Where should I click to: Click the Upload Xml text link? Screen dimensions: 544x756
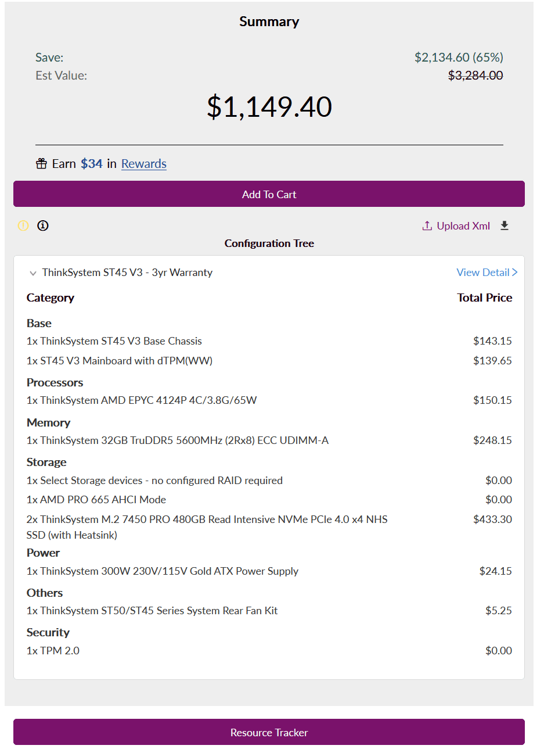click(463, 226)
